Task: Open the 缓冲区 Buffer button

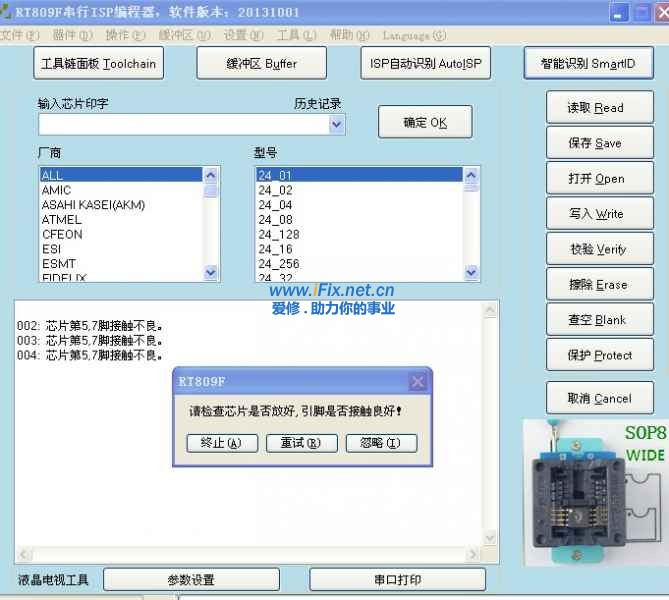Action: [x=262, y=63]
